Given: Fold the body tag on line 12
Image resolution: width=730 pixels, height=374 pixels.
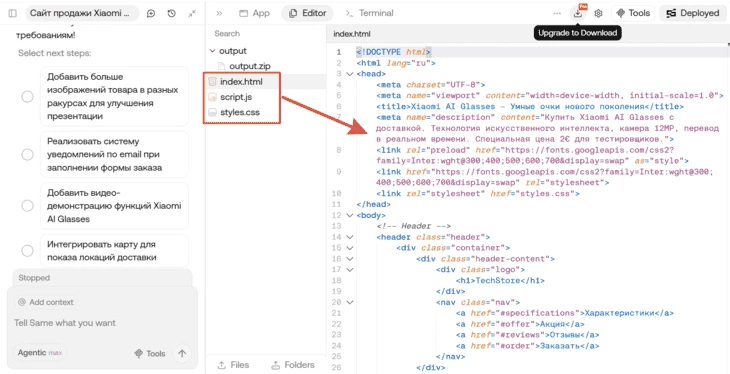Looking at the screenshot, I should [350, 215].
